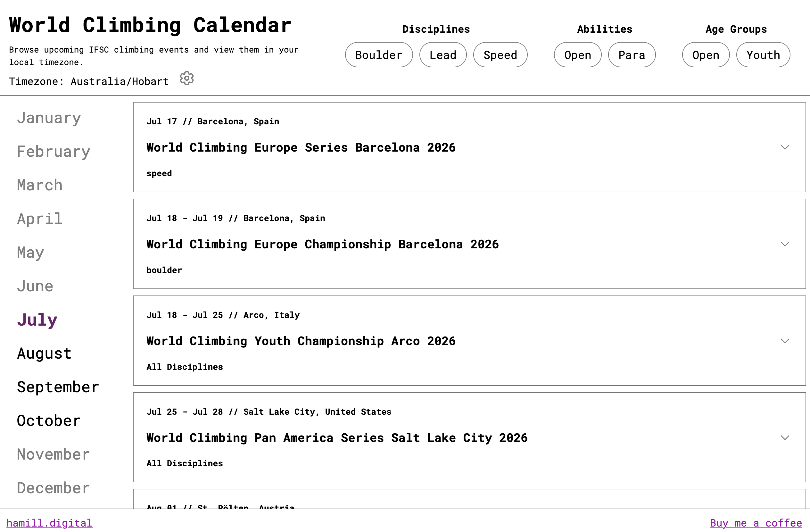Screen dimensions: 810x532
Task: Toggle the Lead discipline filter
Action: click(x=443, y=55)
